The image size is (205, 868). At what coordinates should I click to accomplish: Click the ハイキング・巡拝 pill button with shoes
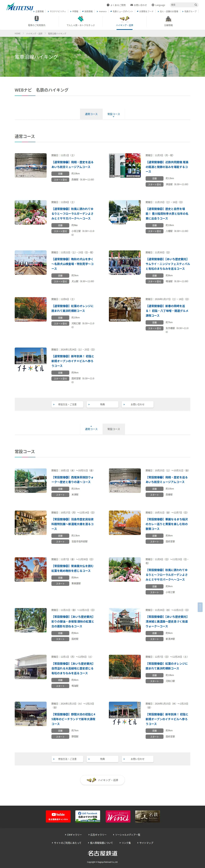click(x=102, y=780)
